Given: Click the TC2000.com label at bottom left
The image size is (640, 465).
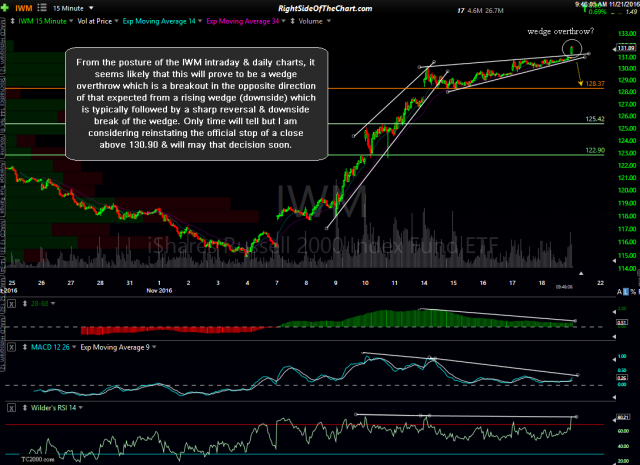Looking at the screenshot, I should click(x=38, y=459).
